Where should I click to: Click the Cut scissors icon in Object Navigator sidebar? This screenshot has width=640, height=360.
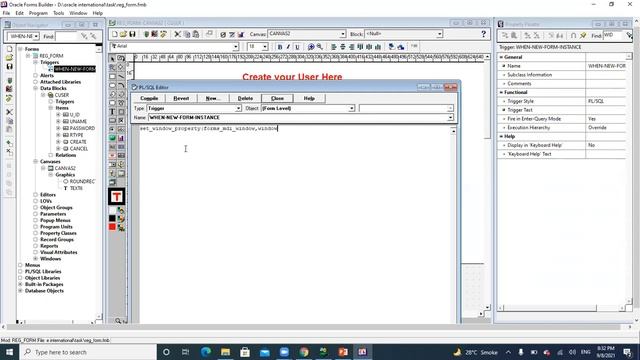(x=9, y=112)
